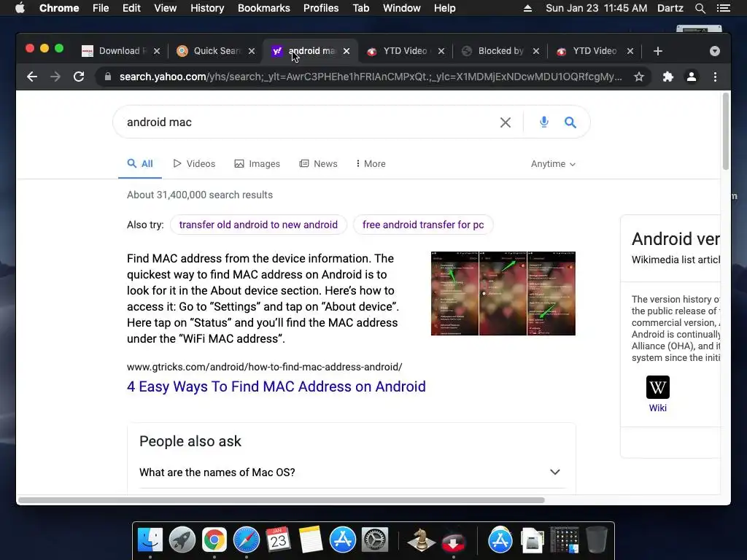The width and height of the screenshot is (747, 560).
Task: Click Chrome icon in the Dock
Action: (214, 540)
